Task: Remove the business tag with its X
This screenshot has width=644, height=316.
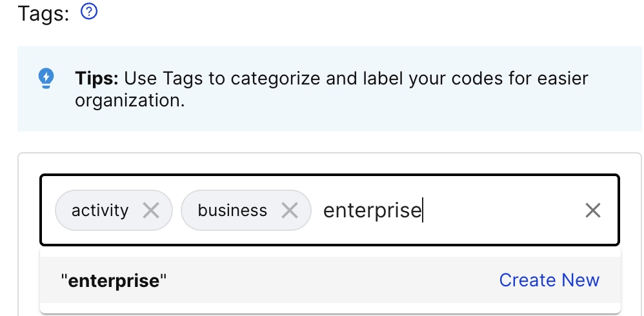Action: [290, 210]
